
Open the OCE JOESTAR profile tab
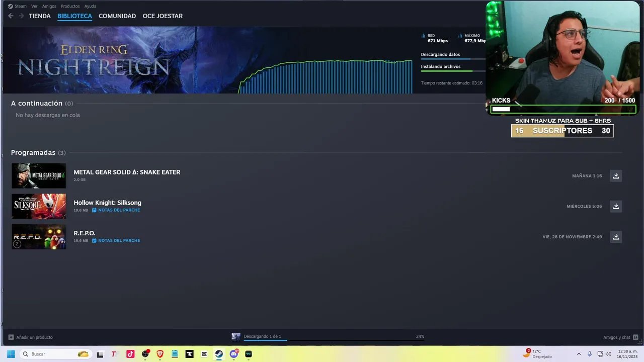click(x=163, y=16)
